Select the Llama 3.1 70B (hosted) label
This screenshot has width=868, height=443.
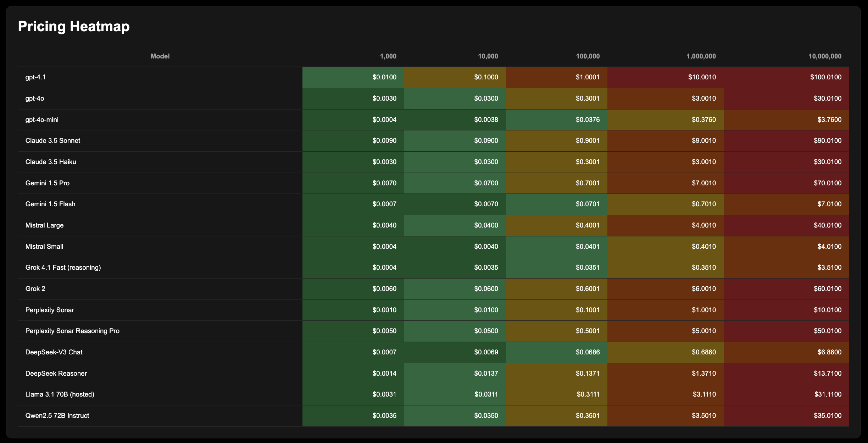pos(60,394)
